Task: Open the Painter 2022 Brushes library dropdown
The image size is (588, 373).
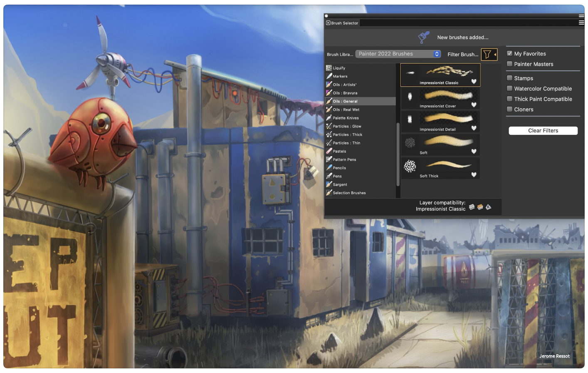Action: pos(398,54)
